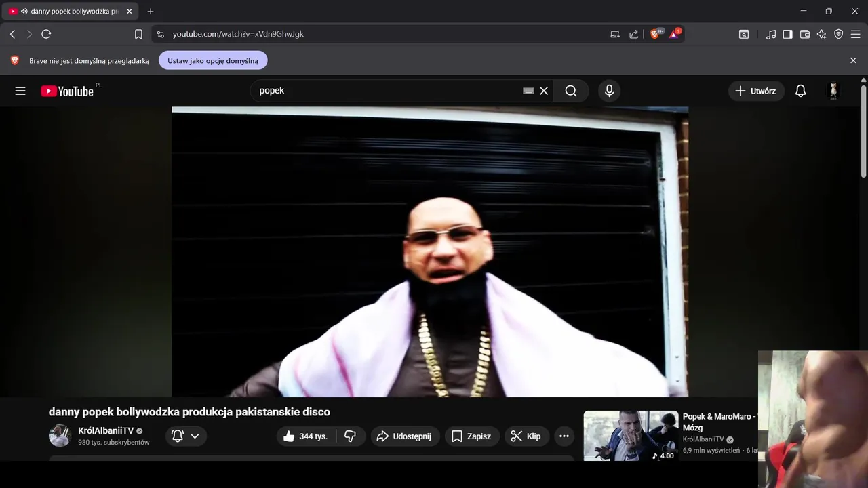868x488 pixels.
Task: Open YouTube notifications bell
Action: pos(801,91)
